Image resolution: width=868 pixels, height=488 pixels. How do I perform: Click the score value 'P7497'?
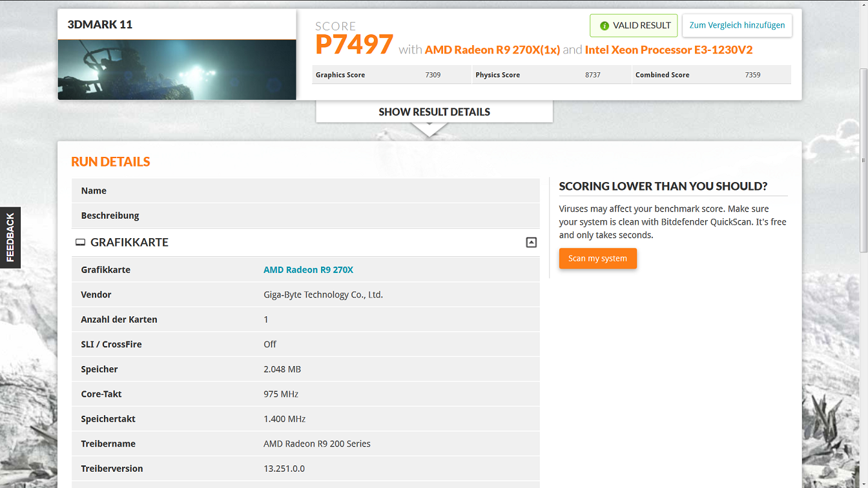point(354,45)
